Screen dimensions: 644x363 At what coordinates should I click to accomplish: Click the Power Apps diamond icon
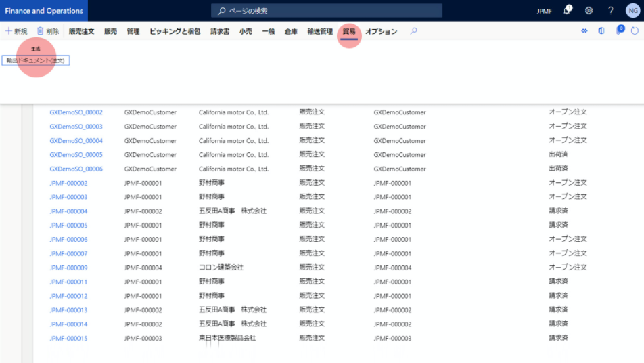tap(584, 31)
